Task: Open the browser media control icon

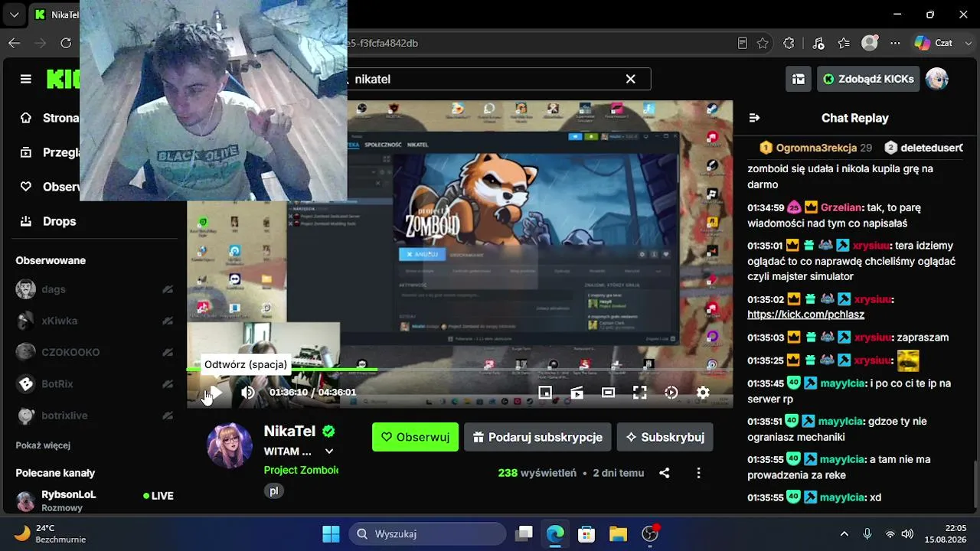Action: (818, 43)
